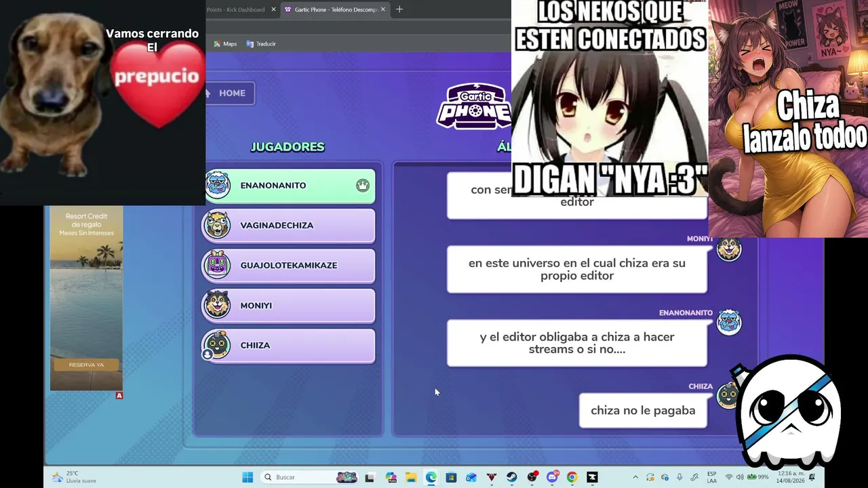
Task: Select player CHIIZA in the list
Action: (289, 346)
